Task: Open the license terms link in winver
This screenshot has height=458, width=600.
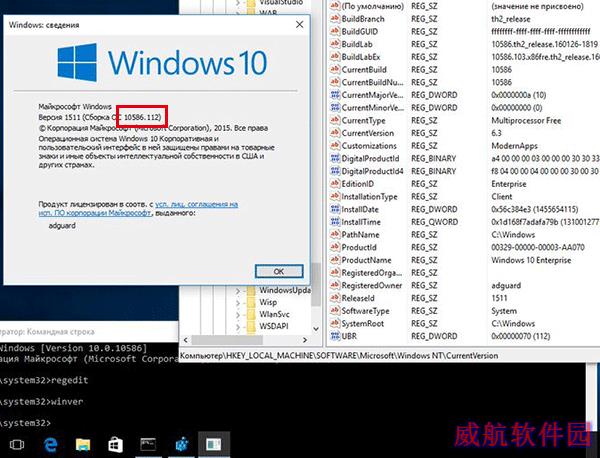Action: point(138,209)
